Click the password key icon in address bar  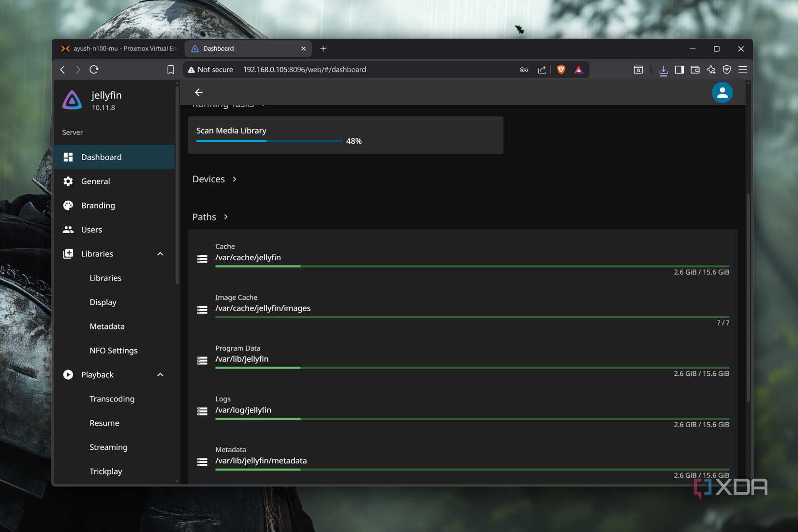click(x=524, y=70)
